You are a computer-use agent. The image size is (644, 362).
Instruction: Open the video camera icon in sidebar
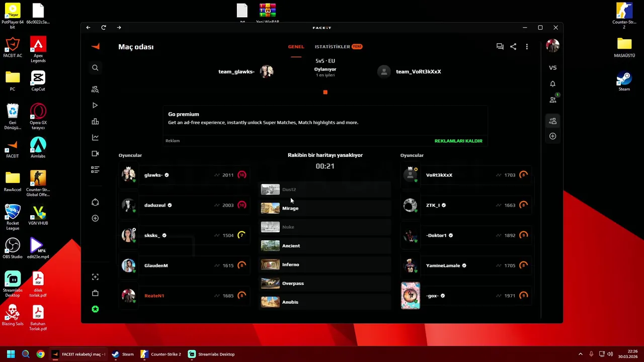95,153
